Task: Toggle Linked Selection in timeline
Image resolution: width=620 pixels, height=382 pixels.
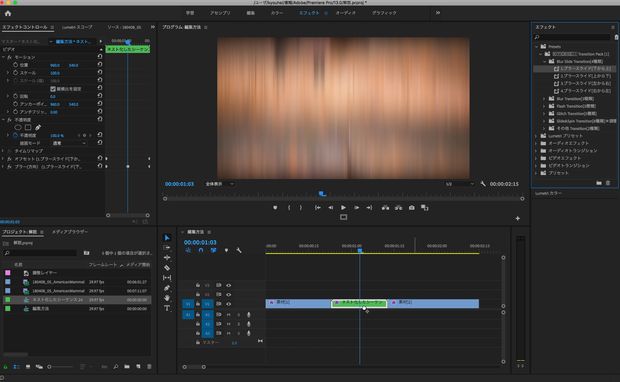Action: tap(214, 250)
